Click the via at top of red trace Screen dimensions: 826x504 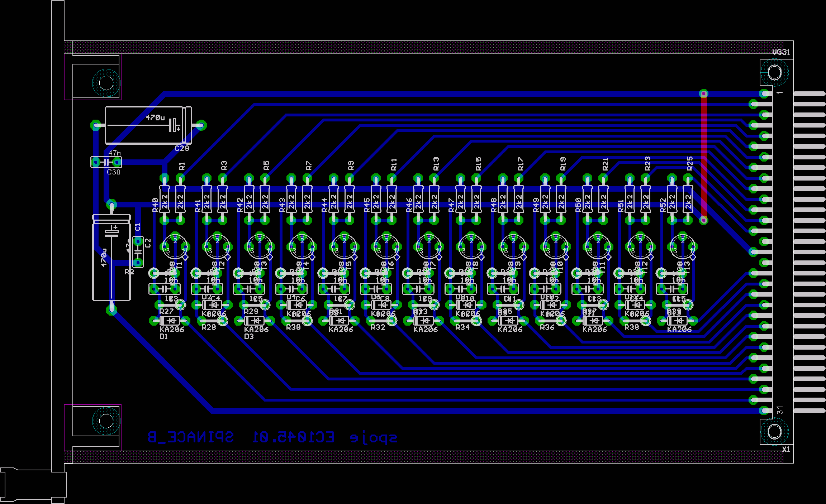coord(704,94)
